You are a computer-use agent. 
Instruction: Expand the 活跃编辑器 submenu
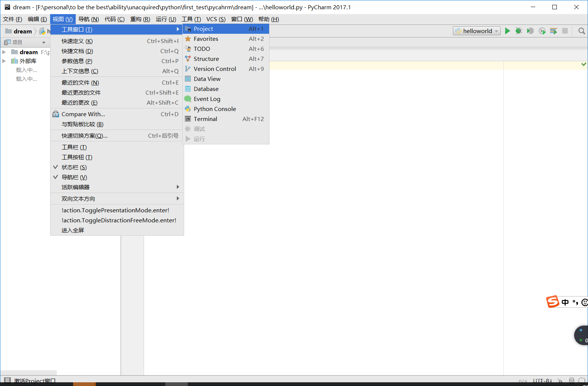pyautogui.click(x=117, y=187)
